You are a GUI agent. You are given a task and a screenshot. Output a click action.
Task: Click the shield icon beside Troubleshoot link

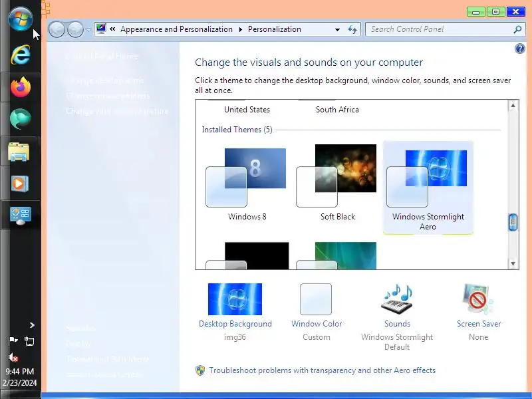pyautogui.click(x=200, y=370)
